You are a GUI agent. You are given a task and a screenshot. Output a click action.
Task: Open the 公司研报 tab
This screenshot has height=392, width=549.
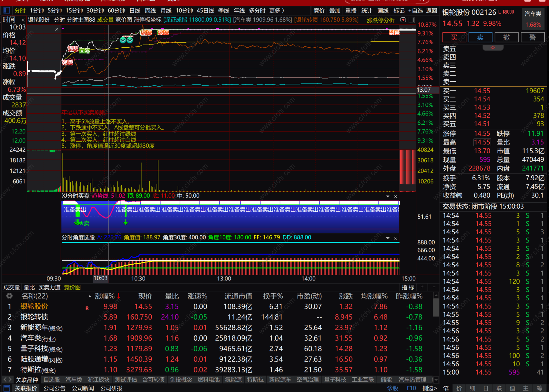pos(111,388)
